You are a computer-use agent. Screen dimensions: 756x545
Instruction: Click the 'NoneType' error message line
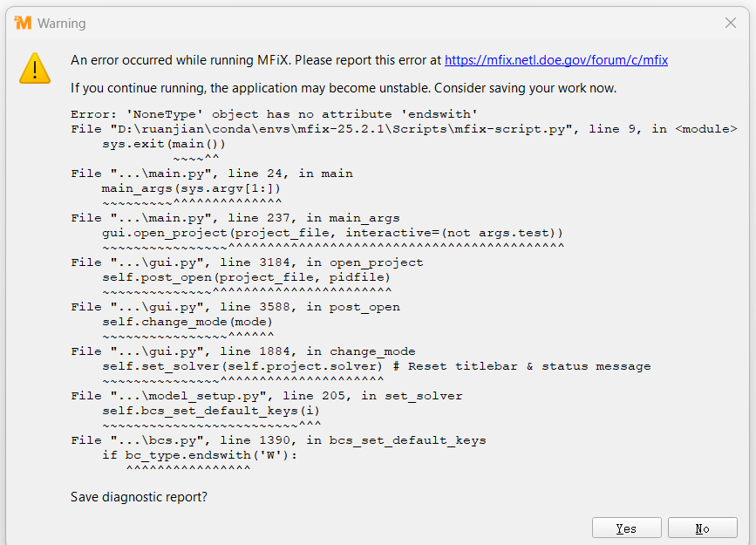click(275, 114)
